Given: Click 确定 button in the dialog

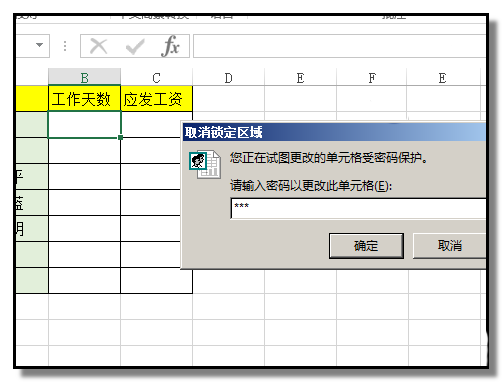Looking at the screenshot, I should 366,246.
